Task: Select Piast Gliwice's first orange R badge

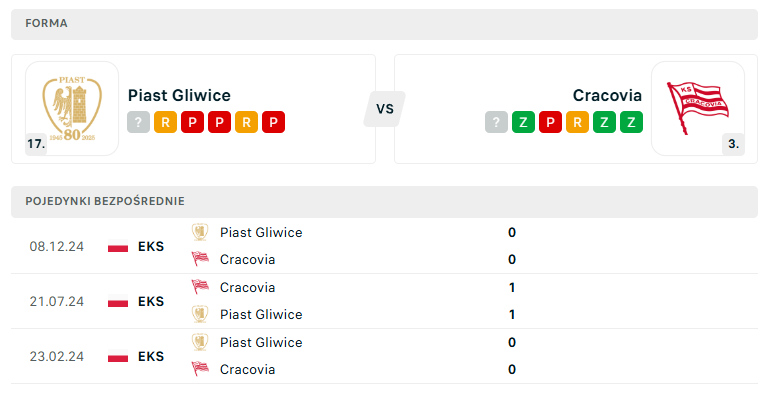Action: point(165,122)
